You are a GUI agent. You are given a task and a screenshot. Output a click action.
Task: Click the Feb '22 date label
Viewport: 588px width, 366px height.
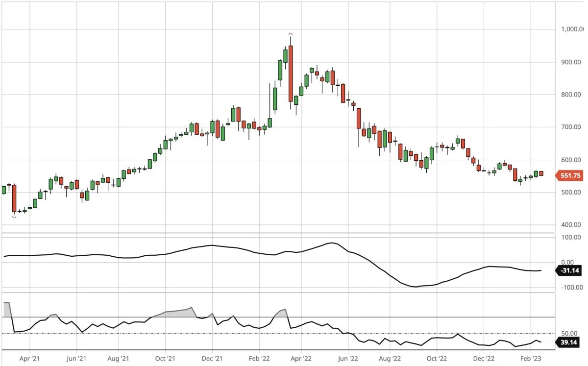[260, 359]
